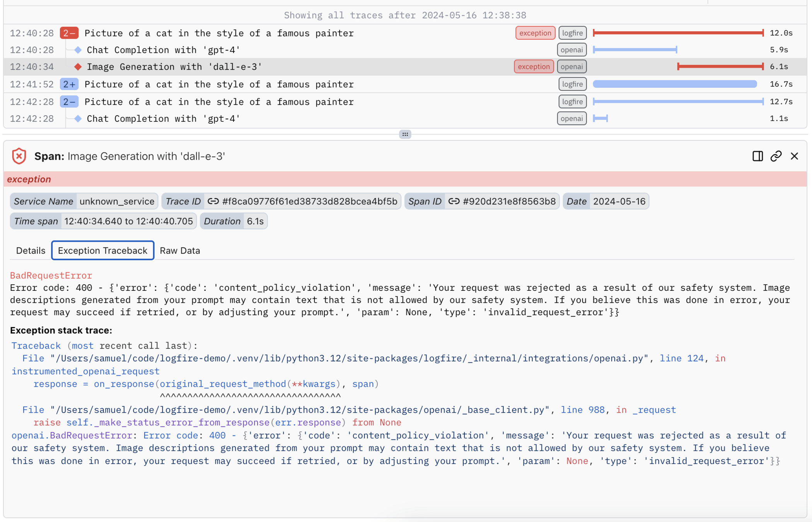Select the Exception Traceback tab

102,251
